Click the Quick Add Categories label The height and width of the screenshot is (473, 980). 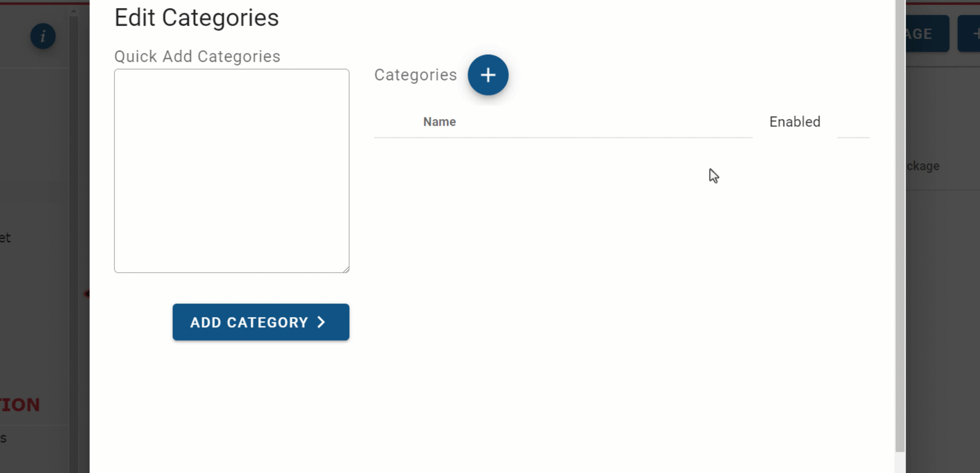pos(197,56)
